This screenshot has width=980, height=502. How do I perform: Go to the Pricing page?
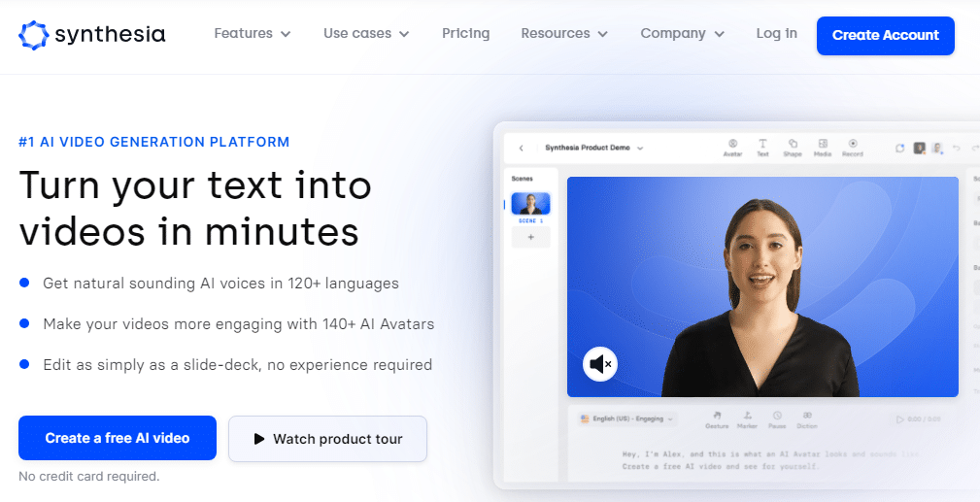pos(465,34)
